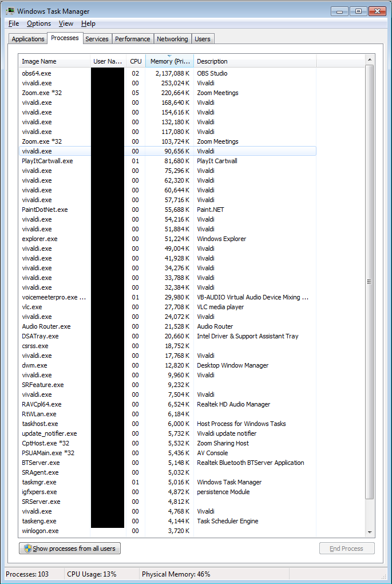The image size is (392, 584).
Task: Select the PaintDotNet.exe process
Action: (x=168, y=210)
